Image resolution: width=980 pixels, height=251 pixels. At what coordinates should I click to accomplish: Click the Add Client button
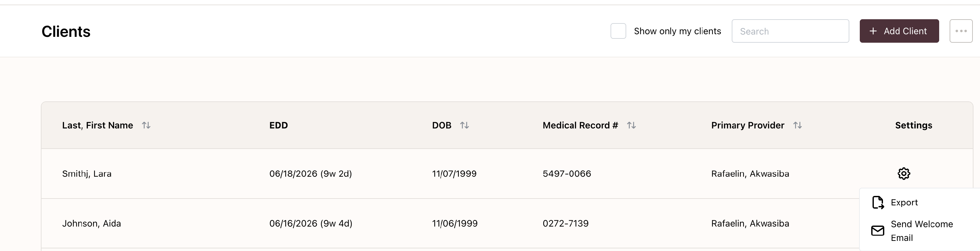899,31
